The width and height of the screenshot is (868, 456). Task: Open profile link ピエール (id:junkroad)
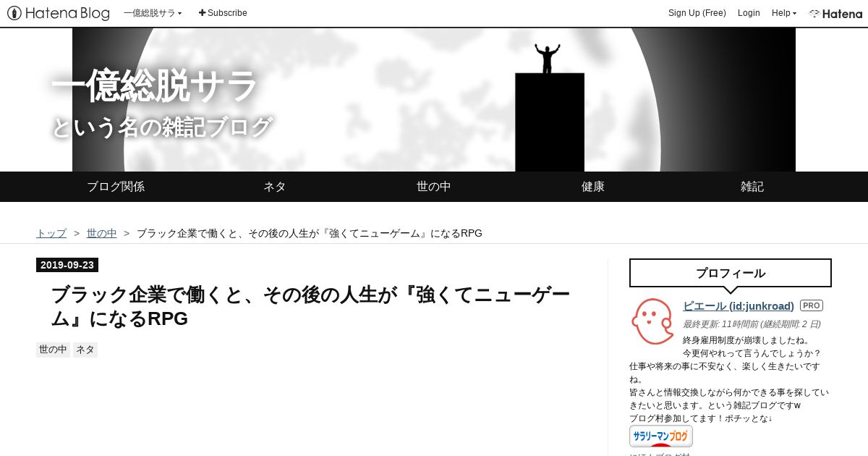pos(739,306)
